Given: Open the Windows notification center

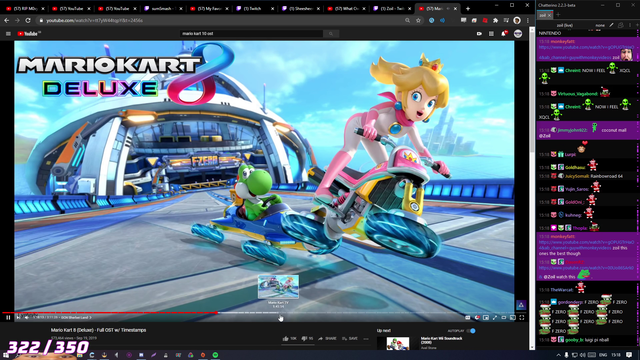Looking at the screenshot, I should 629,355.
